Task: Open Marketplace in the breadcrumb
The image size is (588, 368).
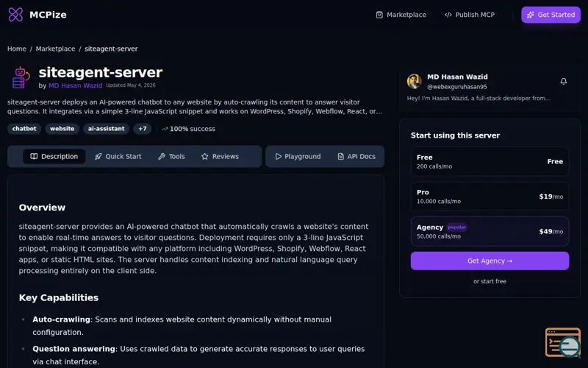Action: 56,49
